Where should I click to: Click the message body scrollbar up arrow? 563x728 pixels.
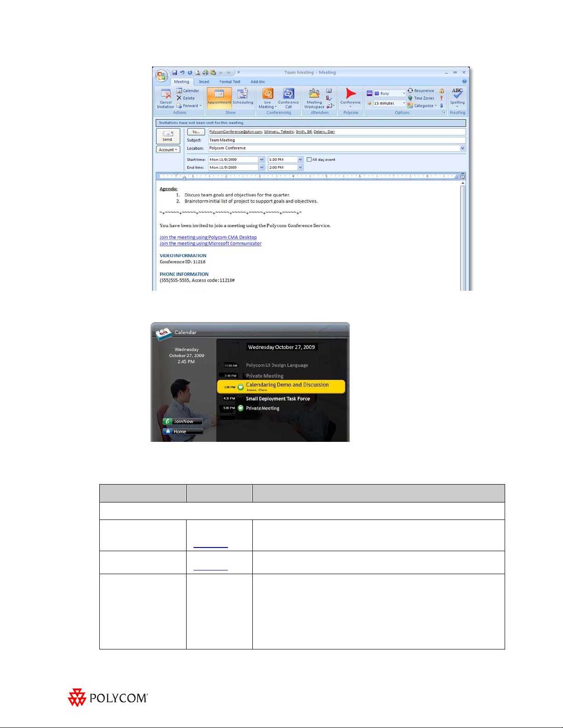click(x=463, y=183)
